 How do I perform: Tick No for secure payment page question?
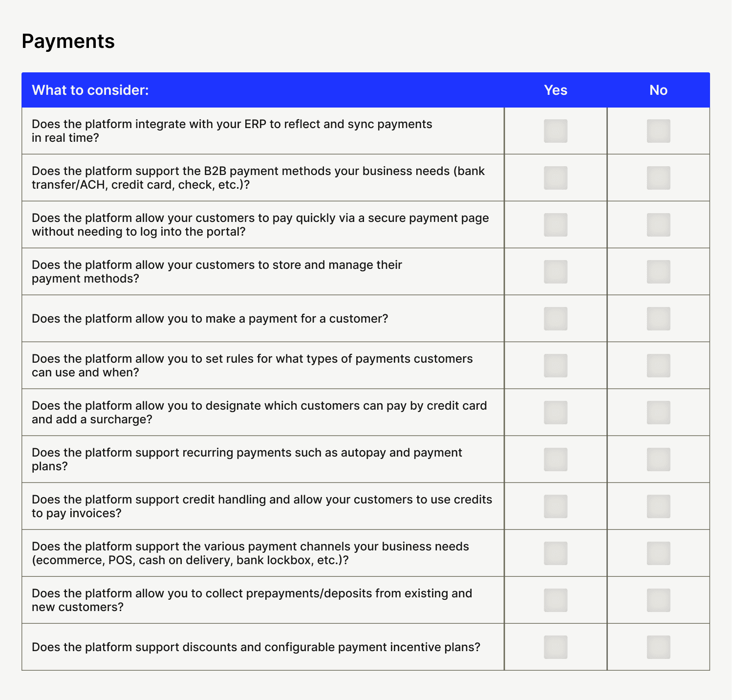coord(658,225)
